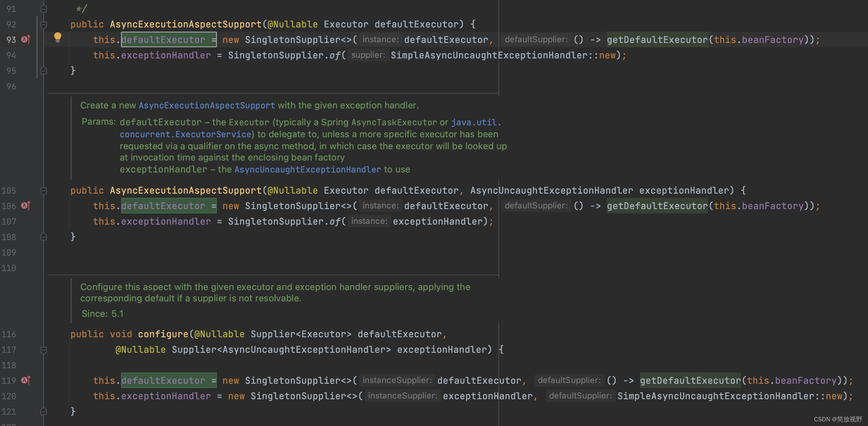Collapse the constructor starting on line 105
The width and height of the screenshot is (868, 426).
click(44, 190)
